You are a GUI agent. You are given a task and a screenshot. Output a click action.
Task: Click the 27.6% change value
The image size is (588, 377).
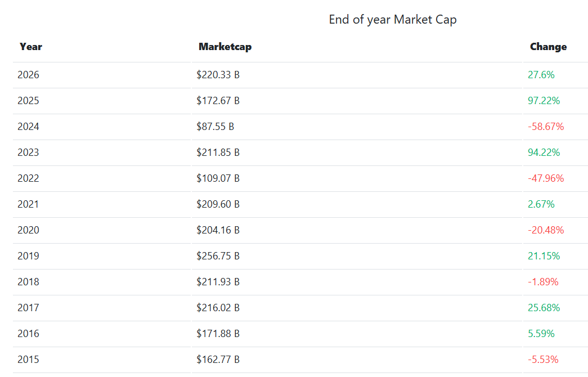pos(541,75)
